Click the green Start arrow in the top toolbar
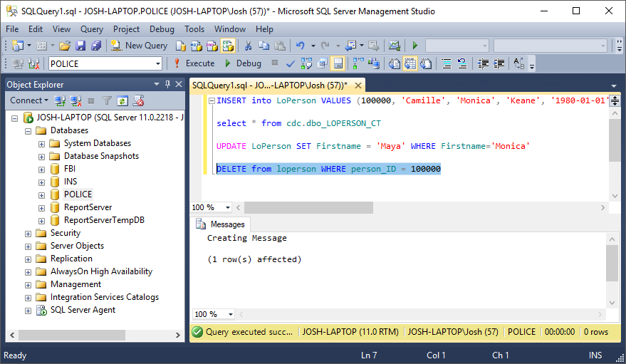The width and height of the screenshot is (626, 364). tap(414, 46)
